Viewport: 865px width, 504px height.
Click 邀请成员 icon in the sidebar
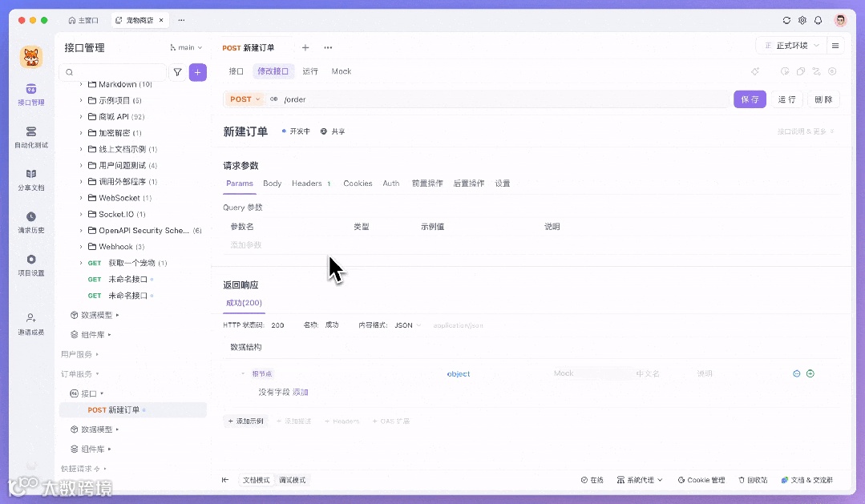pyautogui.click(x=31, y=317)
